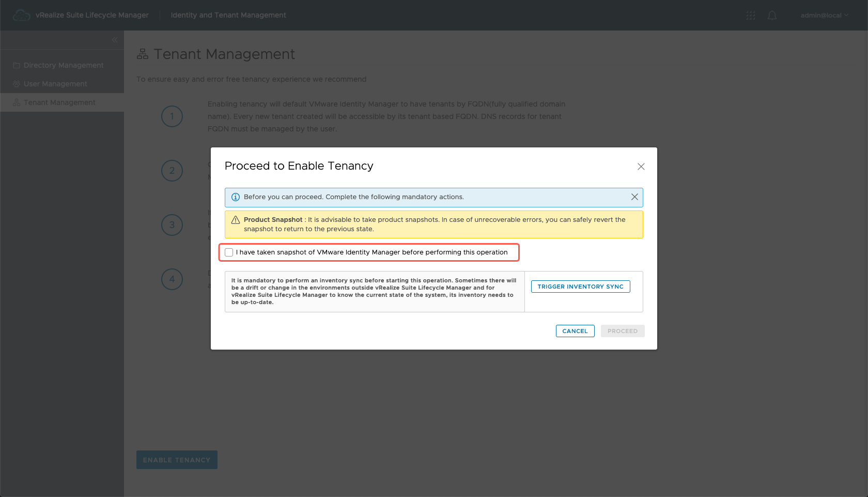The width and height of the screenshot is (868, 497).
Task: Click the Tenant Management heading icon
Action: point(143,54)
